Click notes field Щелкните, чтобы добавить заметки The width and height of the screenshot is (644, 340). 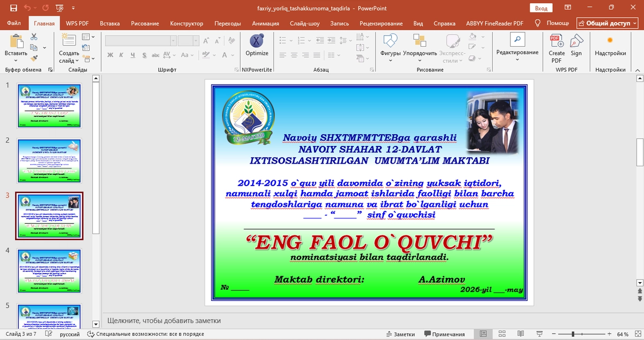164,321
